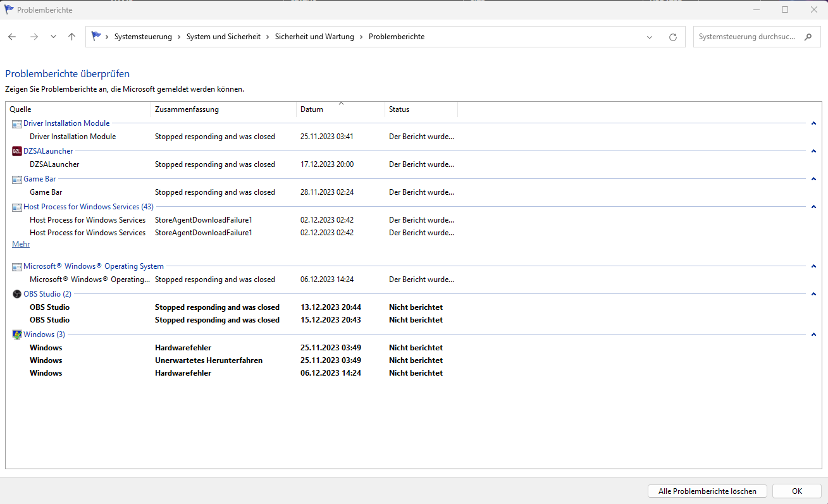The image size is (828, 504).
Task: Select Game Bar report from 28.11.2023
Action: coord(242,192)
